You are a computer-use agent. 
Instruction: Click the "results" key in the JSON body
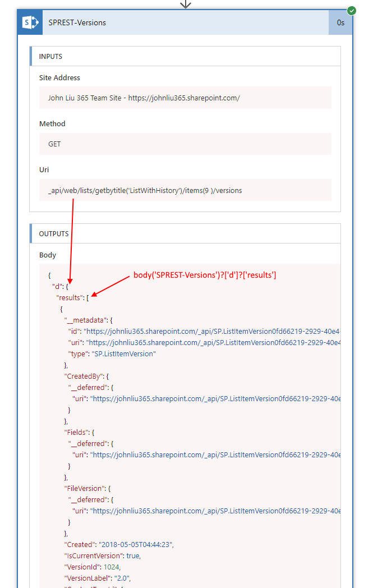[70, 297]
